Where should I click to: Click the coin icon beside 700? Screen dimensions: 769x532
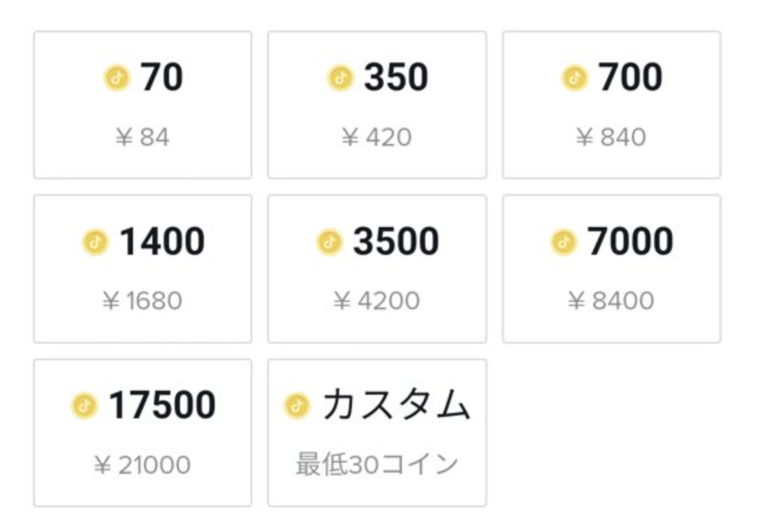pyautogui.click(x=574, y=78)
